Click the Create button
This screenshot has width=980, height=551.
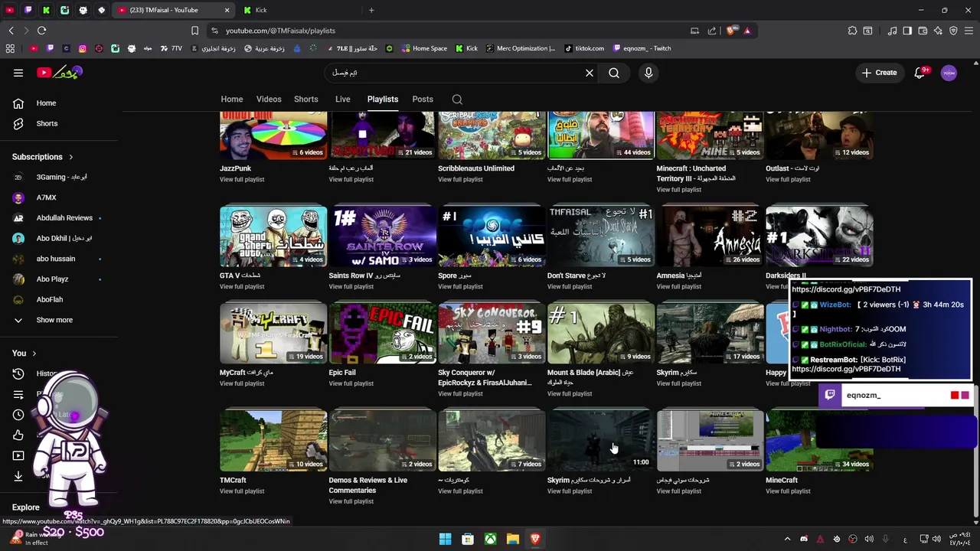point(879,73)
